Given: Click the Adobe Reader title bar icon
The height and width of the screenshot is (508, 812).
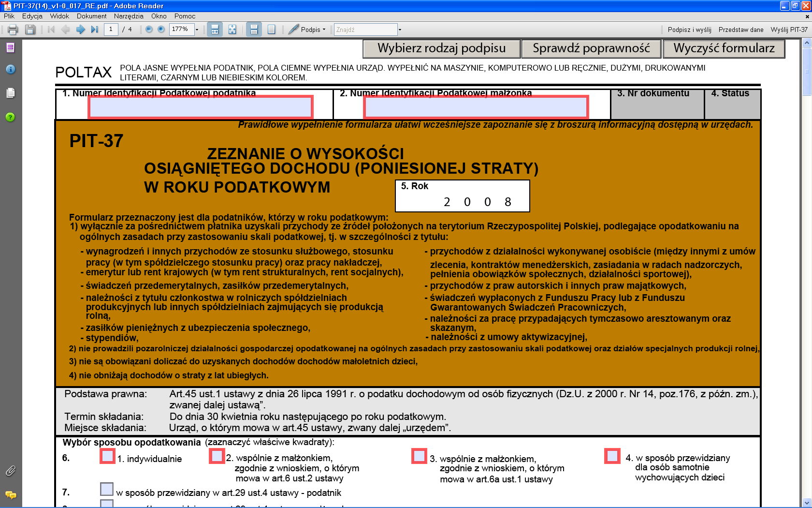Looking at the screenshot, I should pos(6,6).
